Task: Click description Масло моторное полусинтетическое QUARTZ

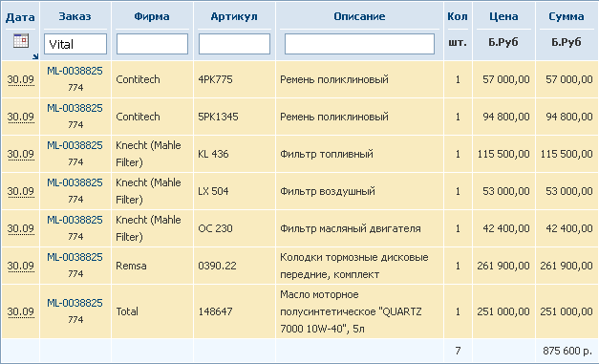Action: coord(351,311)
